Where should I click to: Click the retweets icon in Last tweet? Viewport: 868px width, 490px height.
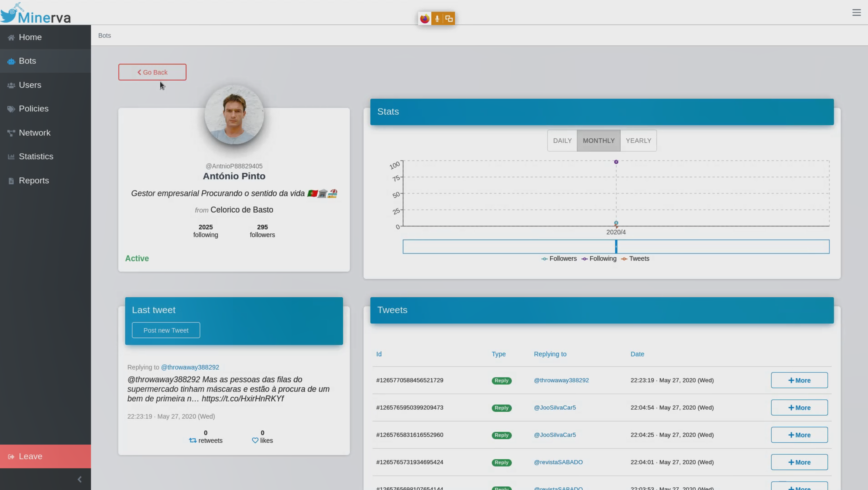tap(192, 440)
